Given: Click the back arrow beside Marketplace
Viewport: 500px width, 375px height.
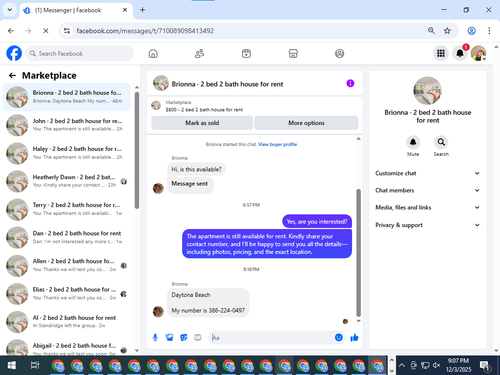Looking at the screenshot, I should (x=12, y=76).
